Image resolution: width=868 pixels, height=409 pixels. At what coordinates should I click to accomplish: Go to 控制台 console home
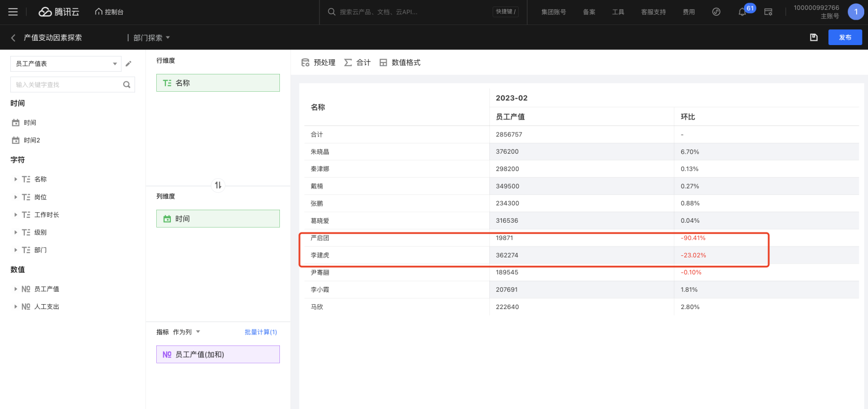click(109, 12)
